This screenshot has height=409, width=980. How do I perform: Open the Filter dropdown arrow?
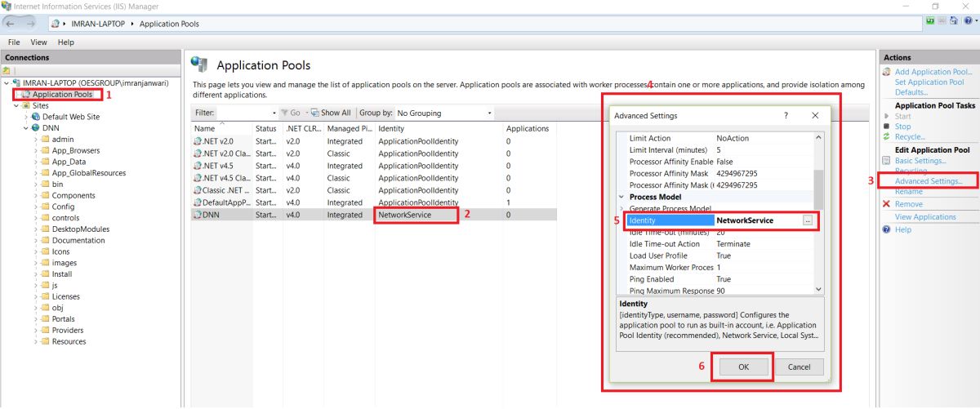tap(274, 113)
